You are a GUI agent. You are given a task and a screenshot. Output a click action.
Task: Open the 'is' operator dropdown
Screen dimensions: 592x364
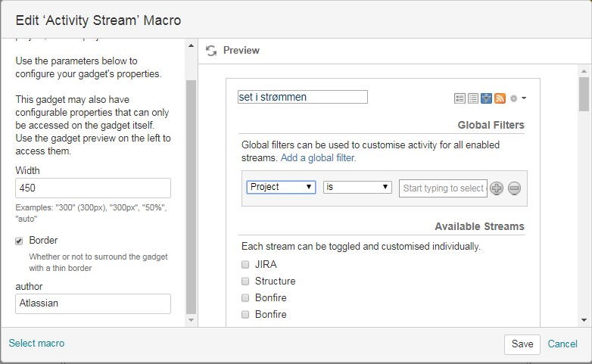357,187
